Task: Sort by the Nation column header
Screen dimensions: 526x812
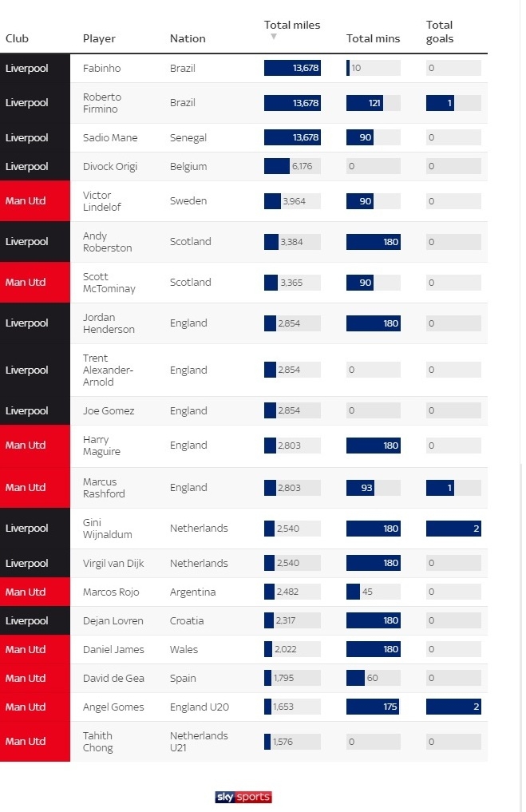Action: coord(188,38)
